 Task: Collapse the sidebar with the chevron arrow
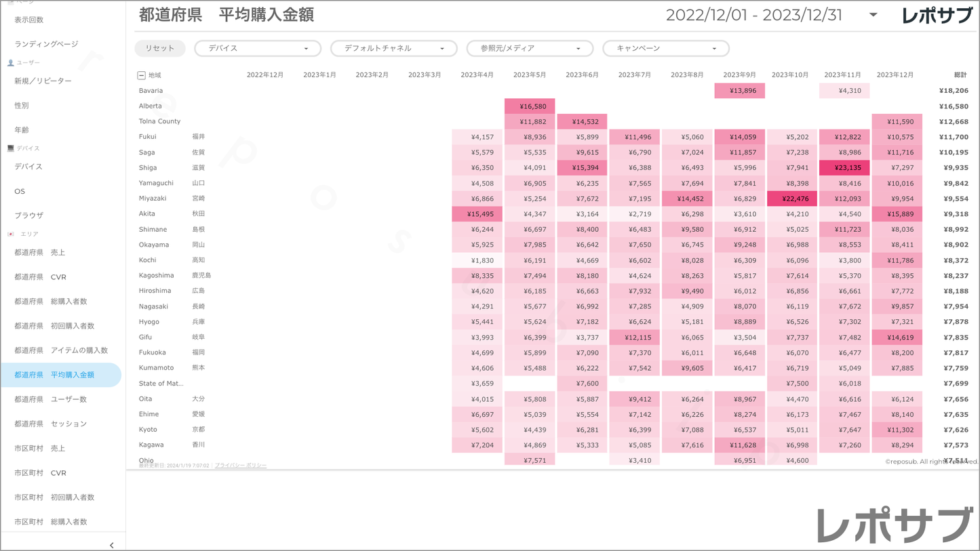tap(112, 544)
